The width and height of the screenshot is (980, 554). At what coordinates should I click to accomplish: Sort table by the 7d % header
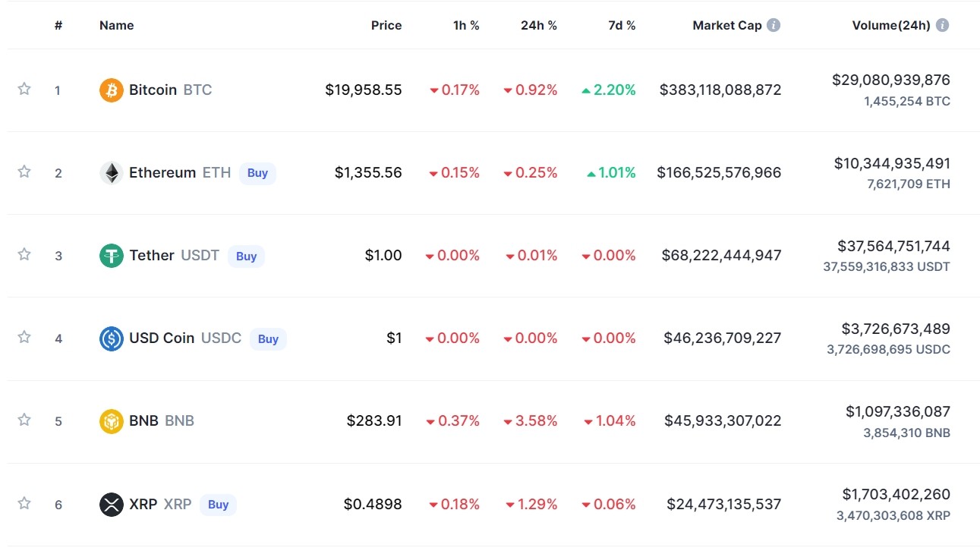(x=622, y=25)
